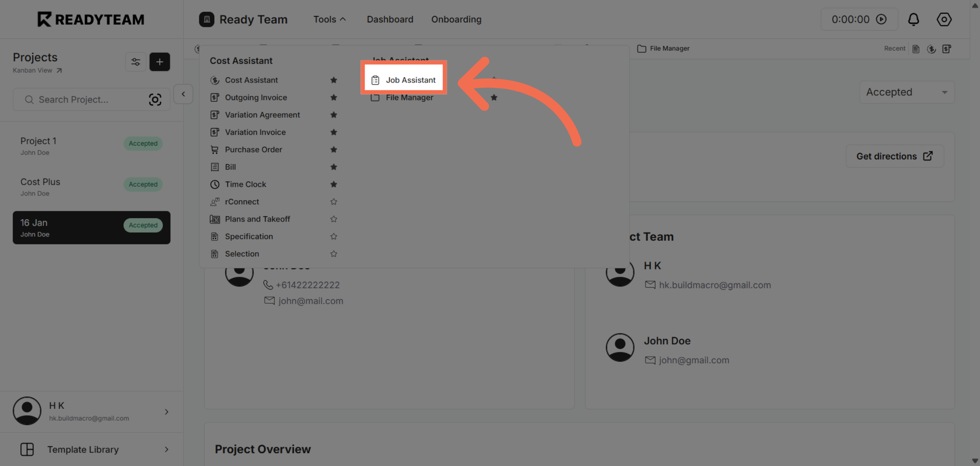Unfavorite Cost Assistant using its star
This screenshot has width=980, height=466.
(x=334, y=80)
